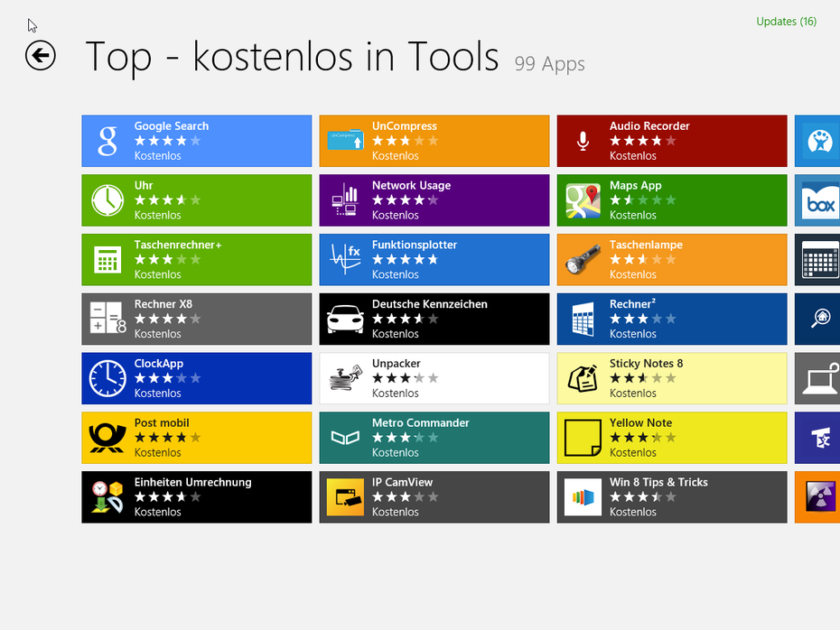Click Kostenlos under Audio Recorder
840x630 pixels.
pos(632,156)
